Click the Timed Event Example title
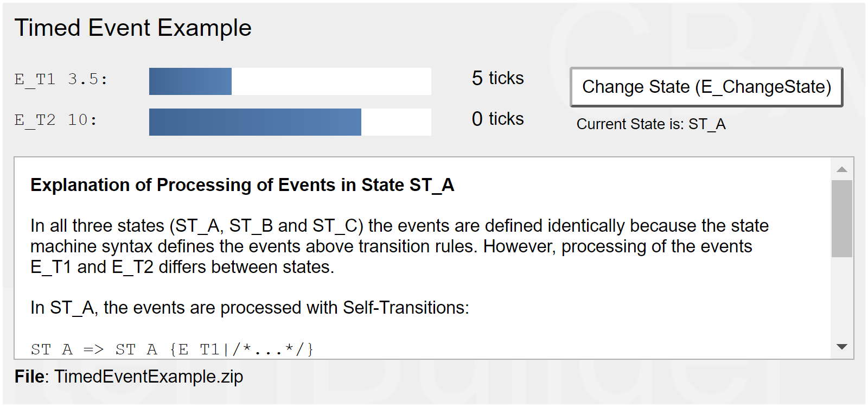Screen dimensions: 868x407 pos(133,28)
